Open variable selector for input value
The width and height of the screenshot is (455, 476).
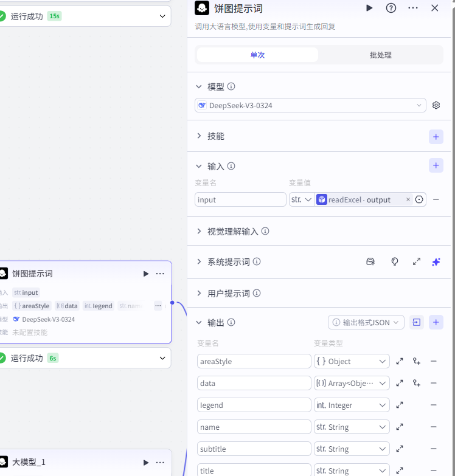coord(419,199)
